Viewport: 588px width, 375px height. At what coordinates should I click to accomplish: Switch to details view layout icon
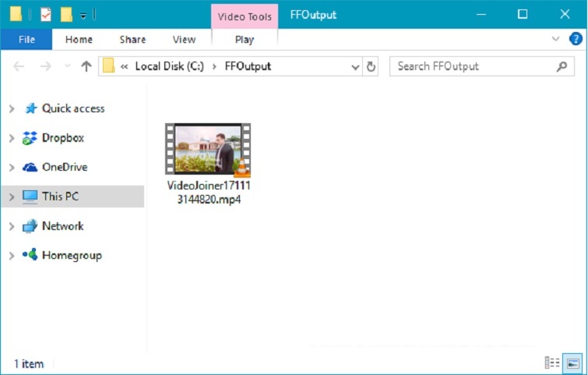click(552, 363)
